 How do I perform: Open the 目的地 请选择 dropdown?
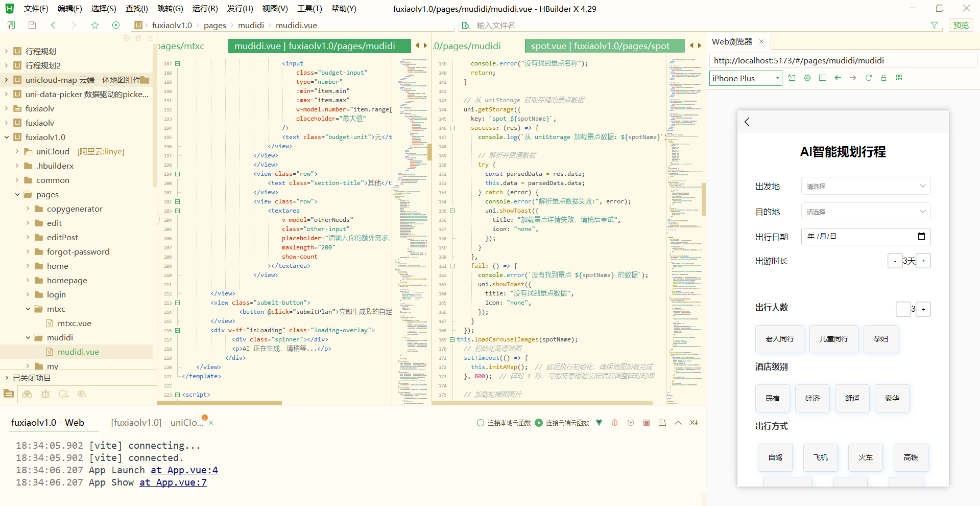pyautogui.click(x=866, y=212)
